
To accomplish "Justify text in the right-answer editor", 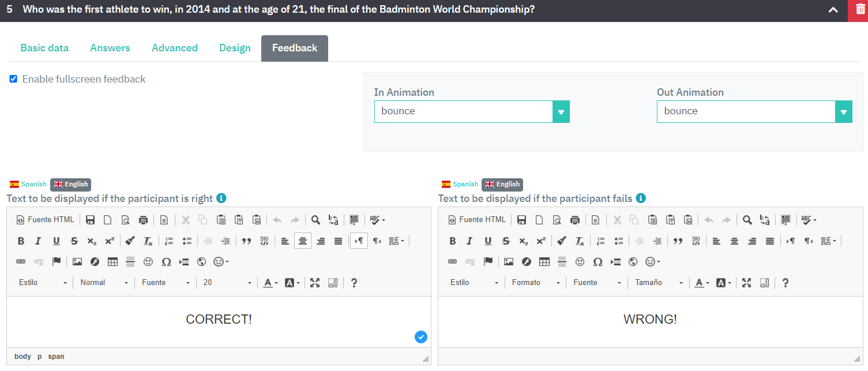I will tap(339, 241).
